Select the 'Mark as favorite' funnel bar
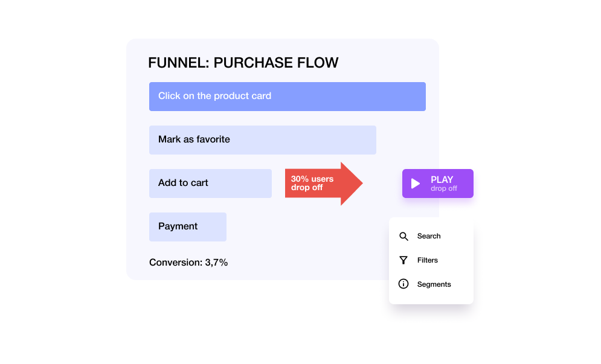601x364 pixels. pyautogui.click(x=262, y=140)
